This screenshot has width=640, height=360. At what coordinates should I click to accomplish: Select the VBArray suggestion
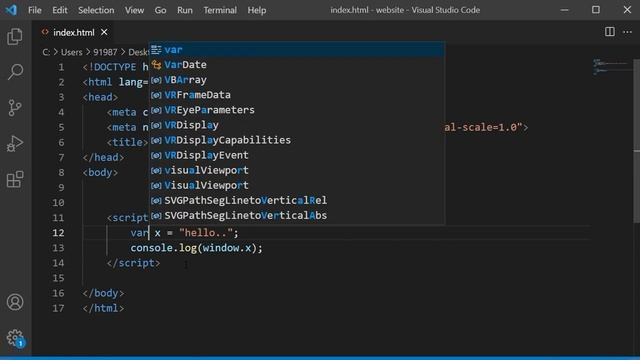(x=297, y=80)
